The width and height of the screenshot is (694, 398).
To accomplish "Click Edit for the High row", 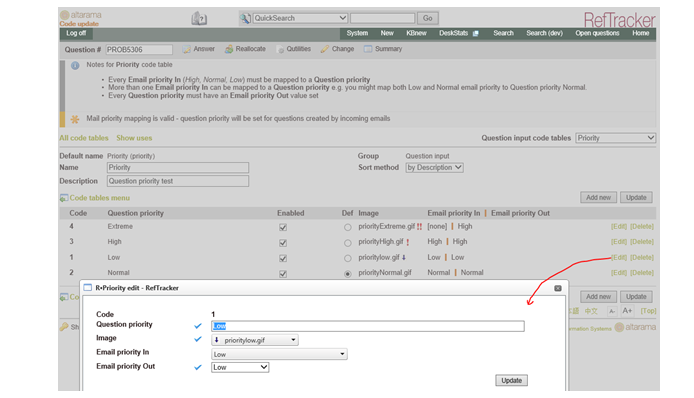I will click(619, 242).
